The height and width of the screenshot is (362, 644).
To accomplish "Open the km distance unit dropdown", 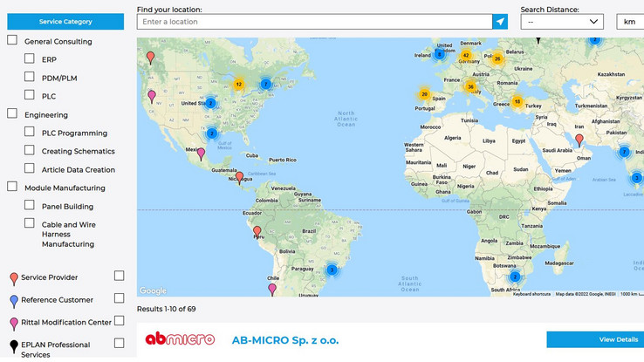I will (629, 22).
